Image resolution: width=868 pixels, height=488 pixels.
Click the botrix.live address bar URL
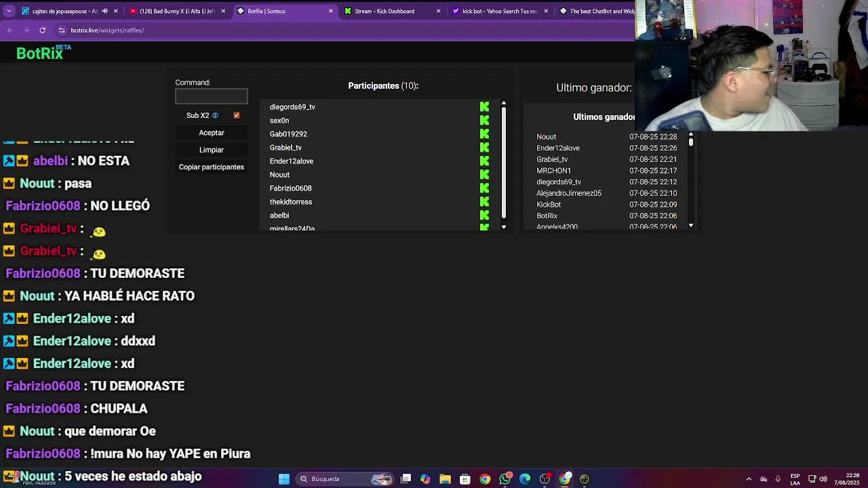click(x=107, y=30)
